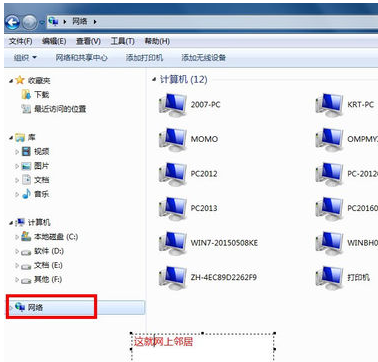Click the Back navigation arrow button

(12, 22)
